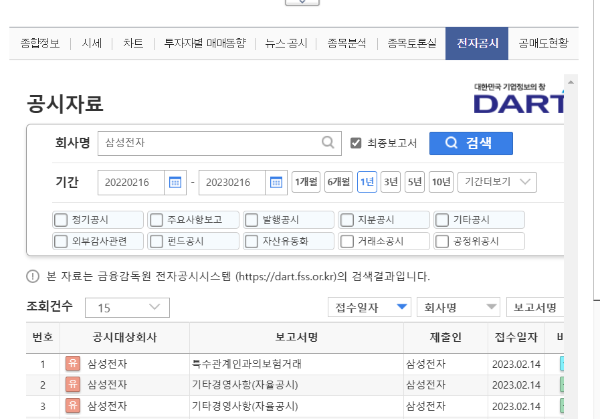Click the 회사명 input field

coord(220,143)
